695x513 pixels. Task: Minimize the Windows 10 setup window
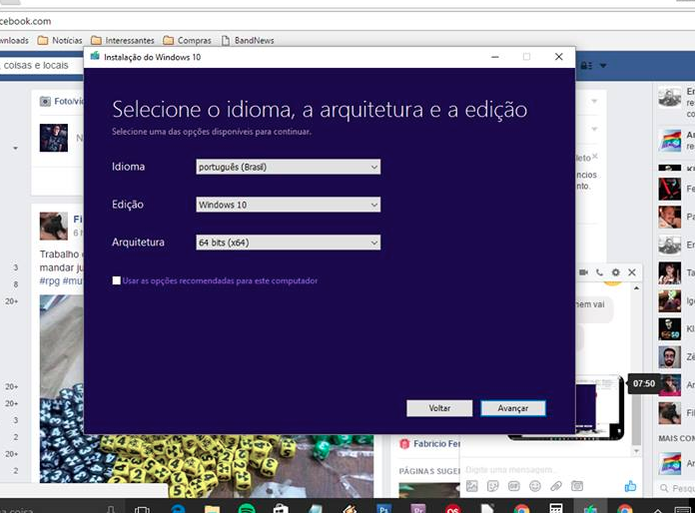(495, 57)
